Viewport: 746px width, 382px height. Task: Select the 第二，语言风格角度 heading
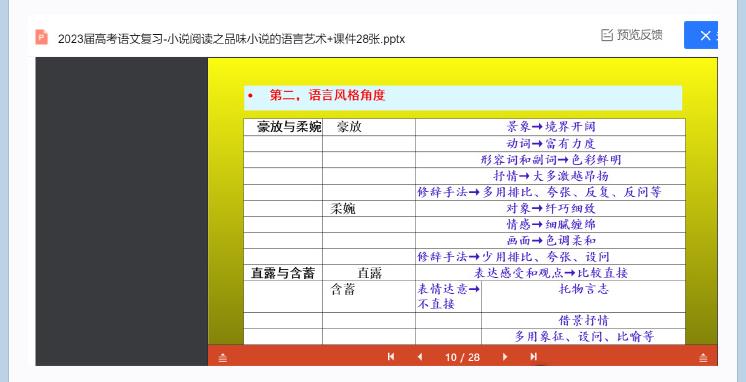pos(327,95)
